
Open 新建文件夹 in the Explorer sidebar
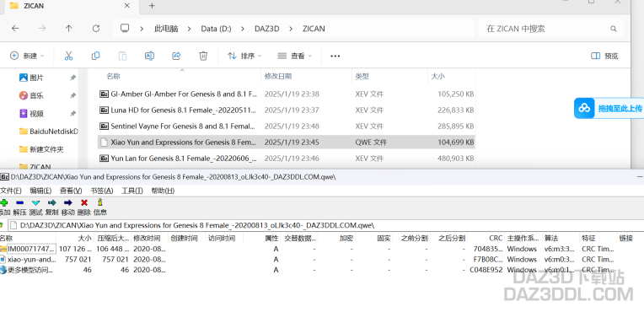click(41, 149)
